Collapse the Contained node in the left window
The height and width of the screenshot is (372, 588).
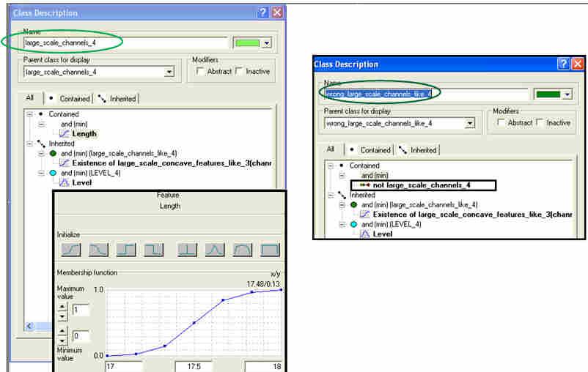(29, 114)
